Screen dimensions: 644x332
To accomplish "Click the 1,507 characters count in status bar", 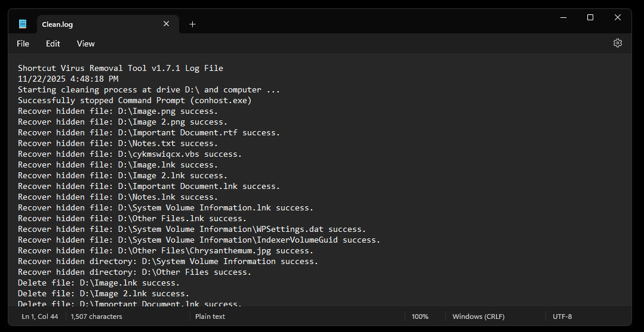I will tap(96, 317).
